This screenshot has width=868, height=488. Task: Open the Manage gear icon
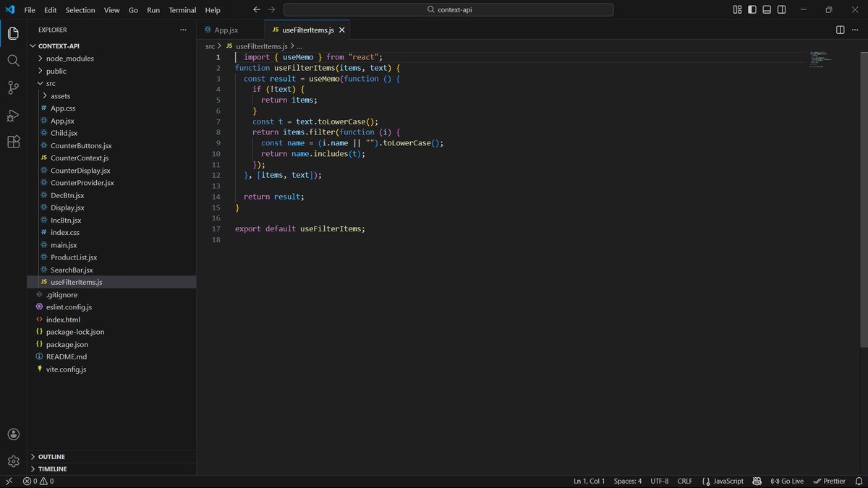click(13, 461)
